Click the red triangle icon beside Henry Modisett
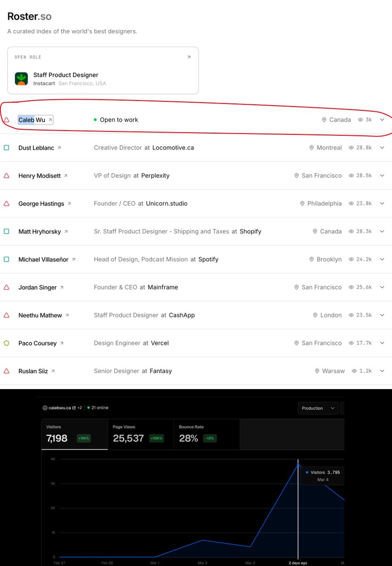Image resolution: width=392 pixels, height=566 pixels. [7, 175]
